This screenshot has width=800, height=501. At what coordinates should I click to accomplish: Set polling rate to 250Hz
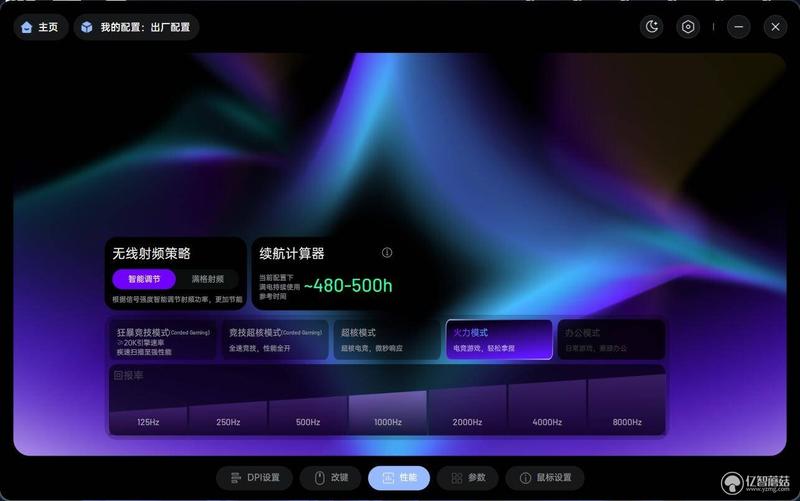(x=228, y=418)
